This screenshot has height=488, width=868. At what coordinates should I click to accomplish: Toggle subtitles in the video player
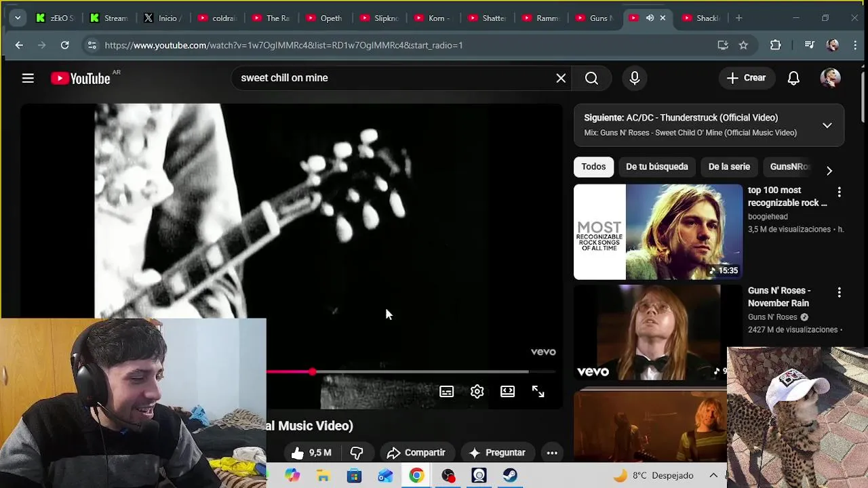tap(446, 392)
